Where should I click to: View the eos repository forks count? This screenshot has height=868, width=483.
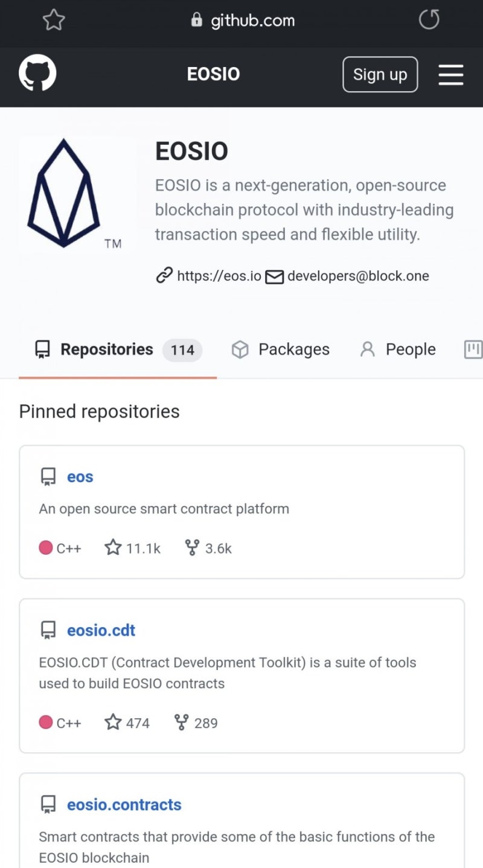[x=209, y=548]
